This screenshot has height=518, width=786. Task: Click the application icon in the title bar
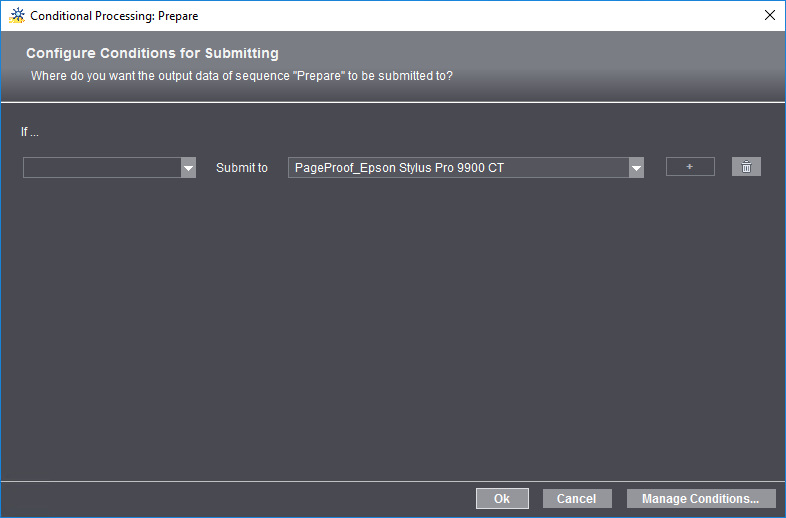pyautogui.click(x=16, y=16)
